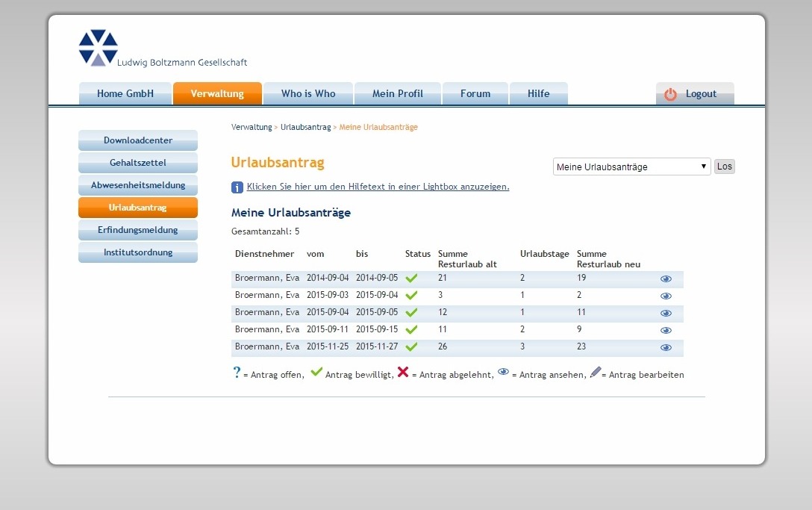Open the Meine Urlaubsanträge dropdown
This screenshot has height=510, width=812.
tap(631, 167)
